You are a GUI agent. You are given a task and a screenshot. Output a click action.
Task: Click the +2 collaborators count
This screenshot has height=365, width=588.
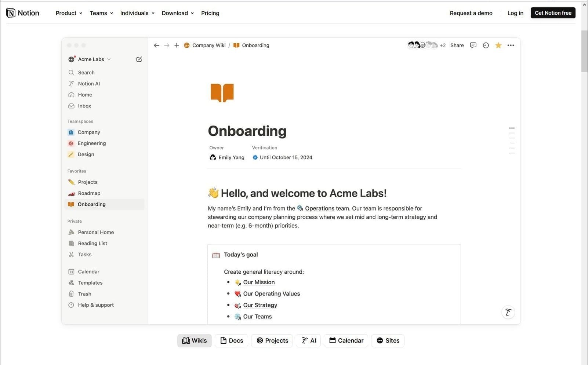(x=443, y=45)
